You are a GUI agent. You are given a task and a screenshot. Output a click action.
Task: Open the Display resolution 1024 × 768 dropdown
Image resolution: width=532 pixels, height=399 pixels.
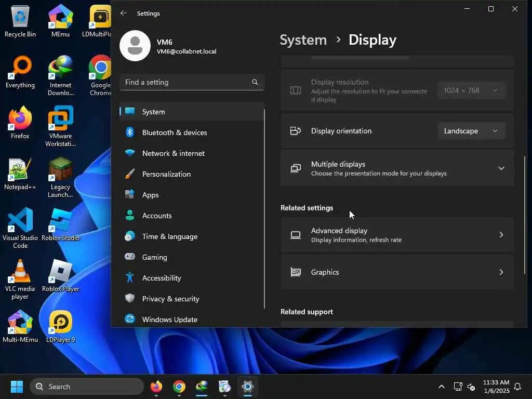(x=471, y=90)
